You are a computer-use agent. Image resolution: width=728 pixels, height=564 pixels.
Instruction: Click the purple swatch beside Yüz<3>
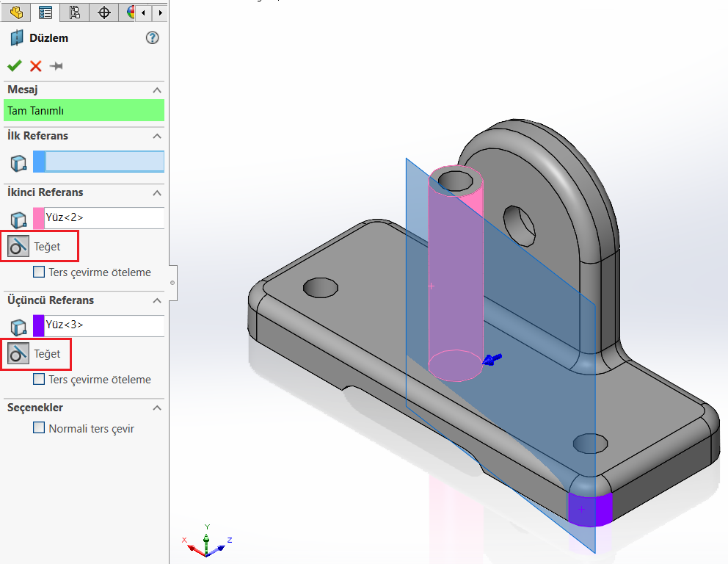(39, 325)
